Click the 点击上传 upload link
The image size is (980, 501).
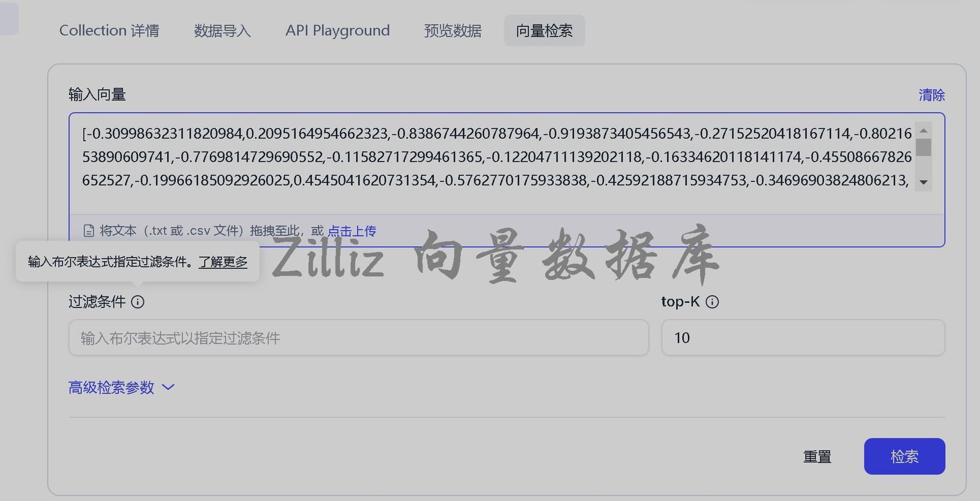tap(352, 231)
